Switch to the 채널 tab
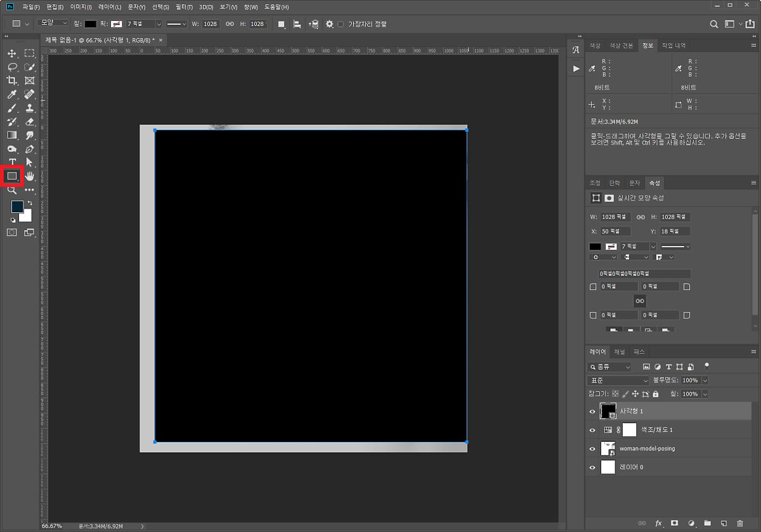 tap(620, 352)
